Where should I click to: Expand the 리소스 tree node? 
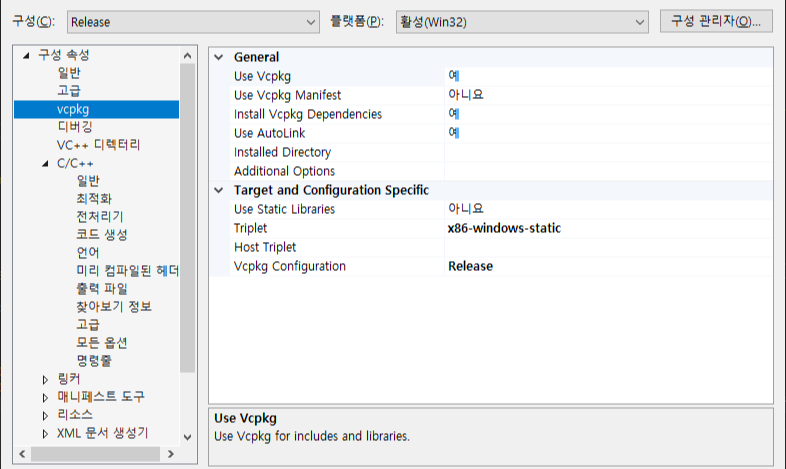(x=45, y=416)
